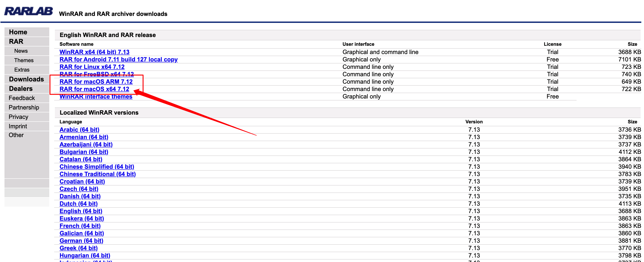Click 'Localized WinRAR versions' heading
Screen dimensions: 644x262
click(99, 113)
